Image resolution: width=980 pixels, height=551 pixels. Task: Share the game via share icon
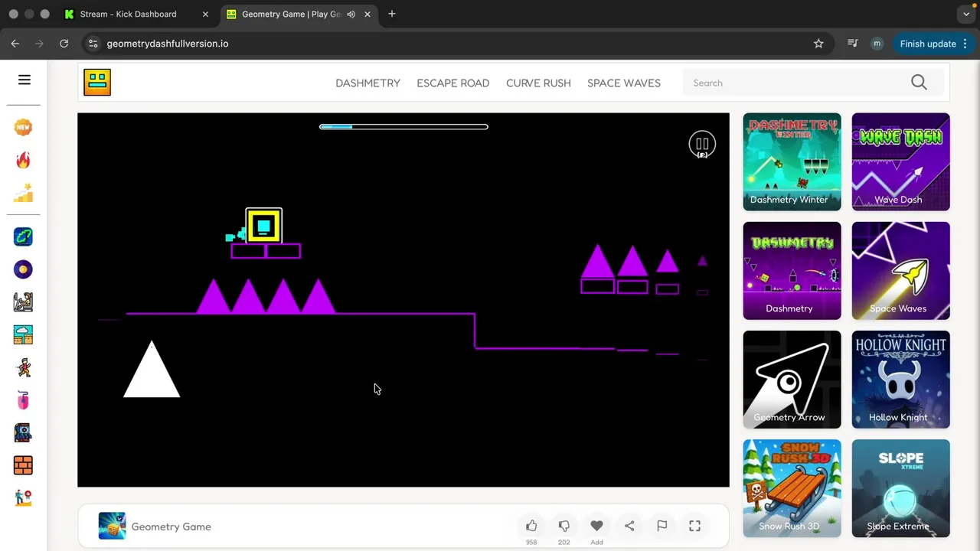point(629,526)
